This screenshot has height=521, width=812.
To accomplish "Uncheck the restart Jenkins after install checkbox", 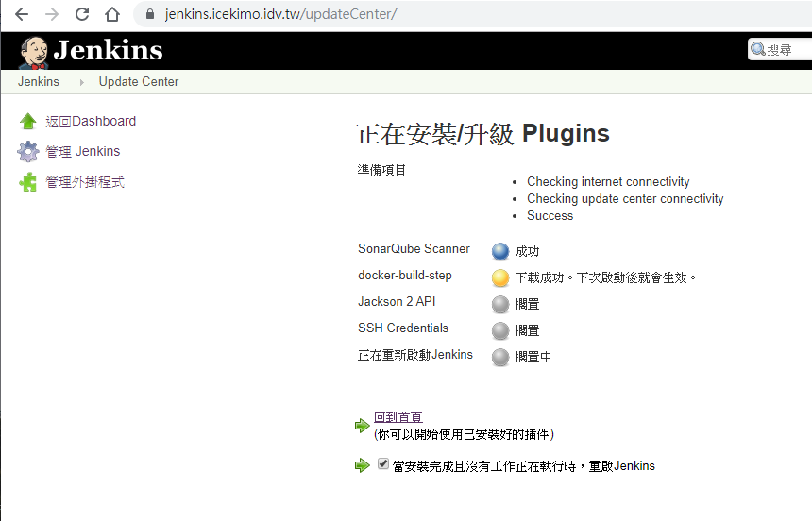I will (x=383, y=463).
